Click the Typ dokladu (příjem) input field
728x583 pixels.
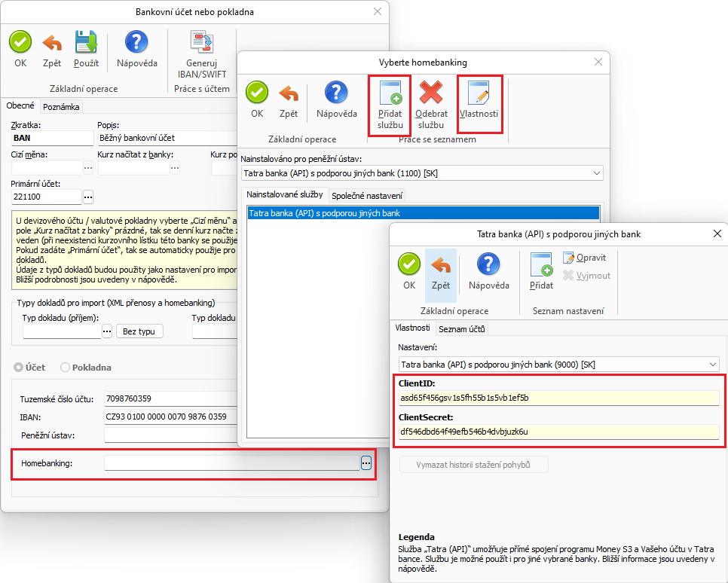point(62,331)
